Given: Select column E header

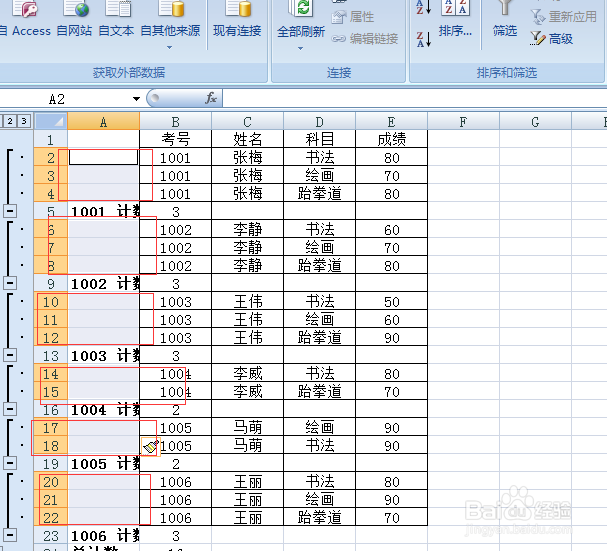Looking at the screenshot, I should click(391, 122).
